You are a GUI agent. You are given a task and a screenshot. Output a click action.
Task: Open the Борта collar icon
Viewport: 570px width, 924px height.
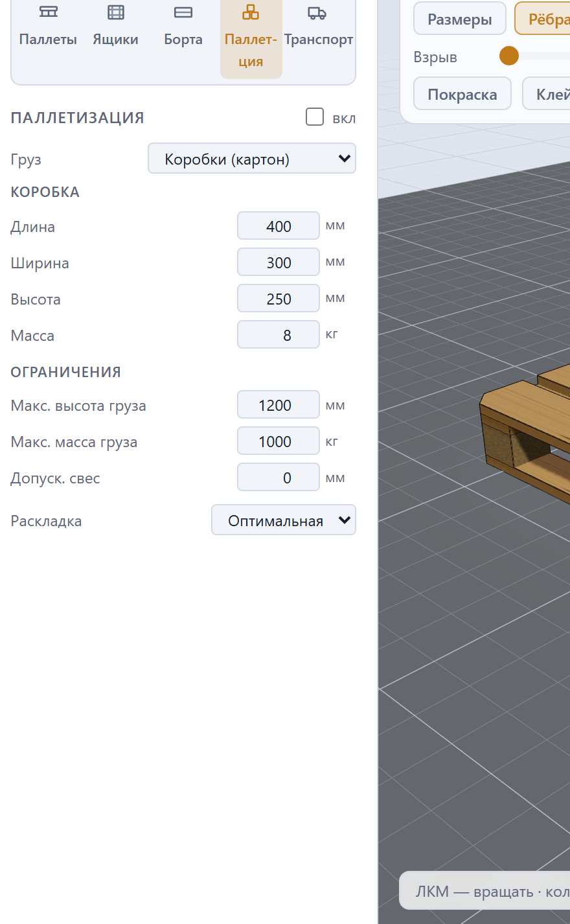point(183,12)
